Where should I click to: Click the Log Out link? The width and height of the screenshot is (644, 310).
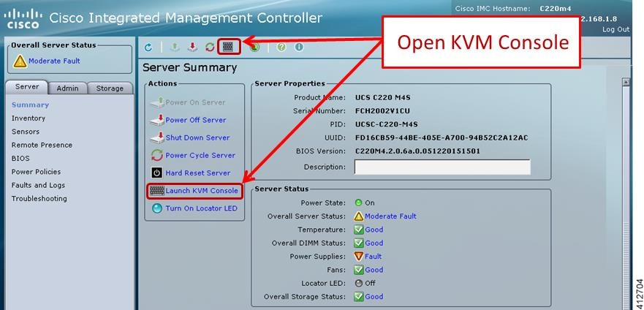coord(616,29)
